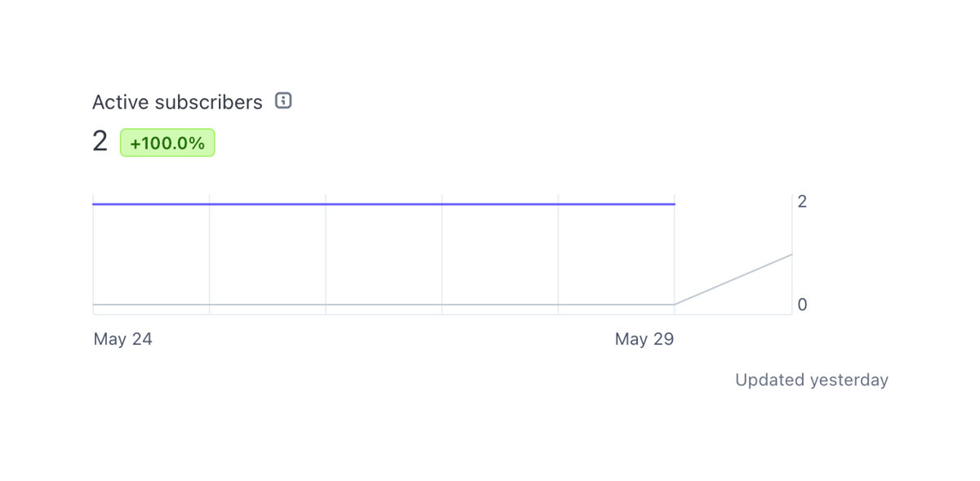This screenshot has height=481, width=980.
Task: Click the start of the purple line at May 24
Action: pos(94,203)
